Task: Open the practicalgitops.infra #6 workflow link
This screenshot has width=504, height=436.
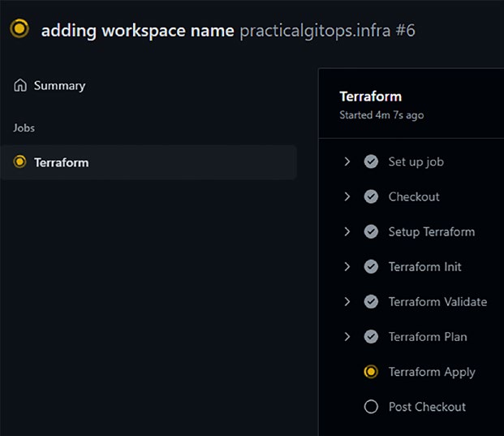Action: 328,31
